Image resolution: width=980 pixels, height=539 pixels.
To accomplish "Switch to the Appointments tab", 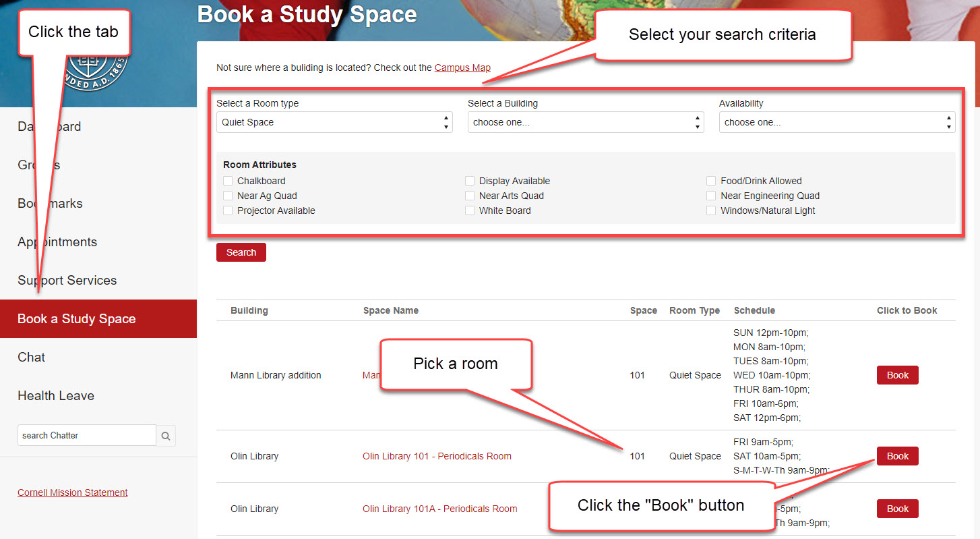I will coord(57,242).
